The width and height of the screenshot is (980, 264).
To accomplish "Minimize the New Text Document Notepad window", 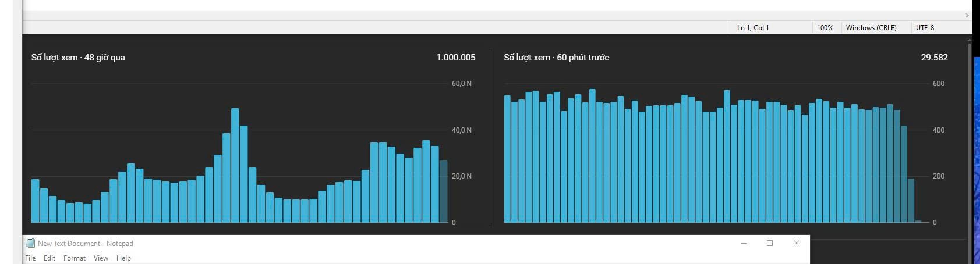I will tap(743, 243).
